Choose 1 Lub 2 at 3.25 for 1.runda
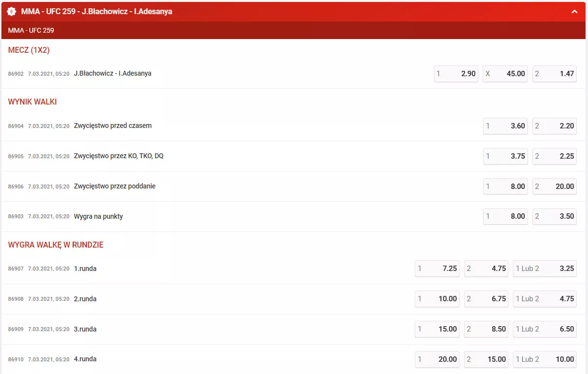This screenshot has width=588, height=374. click(x=545, y=269)
